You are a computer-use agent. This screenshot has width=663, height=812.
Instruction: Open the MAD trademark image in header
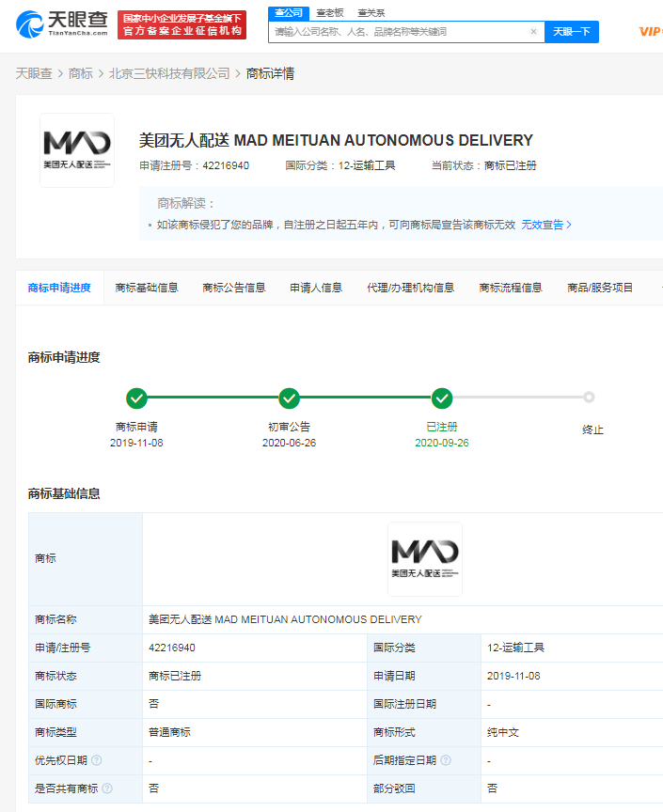click(x=77, y=150)
